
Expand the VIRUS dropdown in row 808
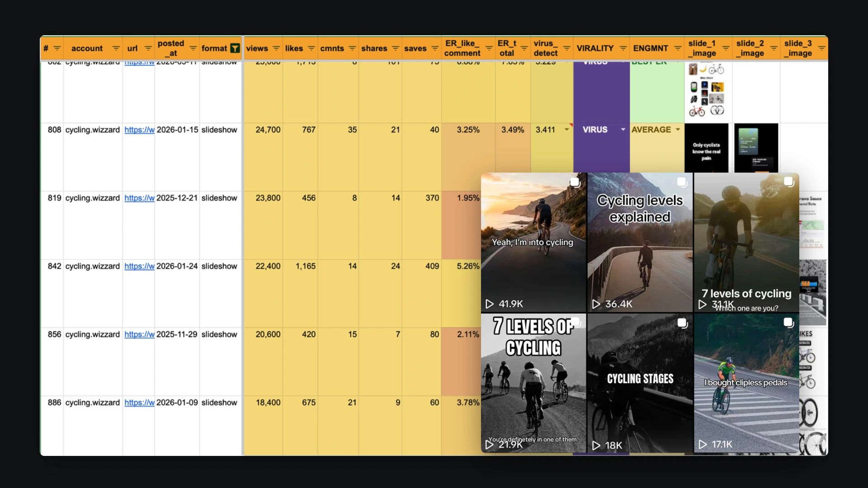coord(623,130)
